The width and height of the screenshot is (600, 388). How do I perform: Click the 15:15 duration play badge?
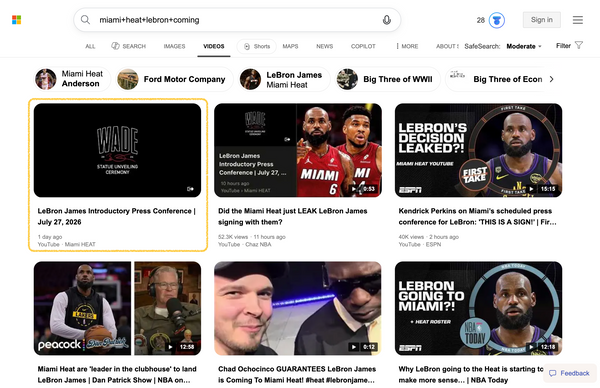[543, 189]
